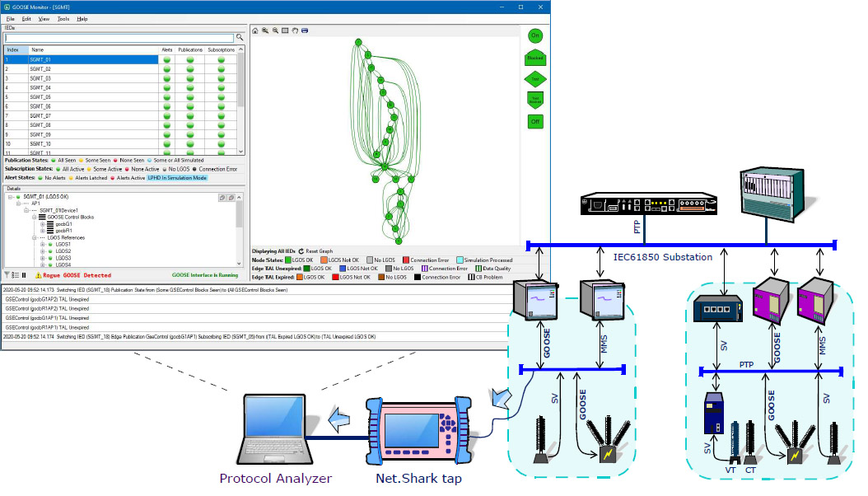
Task: Click the Node States LGOS OK swatch
Action: pyautogui.click(x=288, y=260)
